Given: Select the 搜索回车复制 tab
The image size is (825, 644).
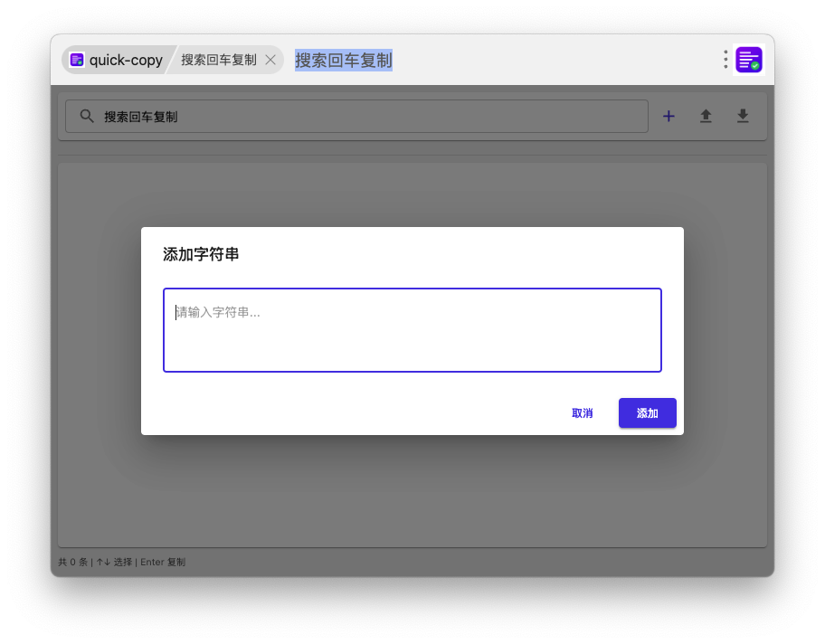Looking at the screenshot, I should (218, 60).
